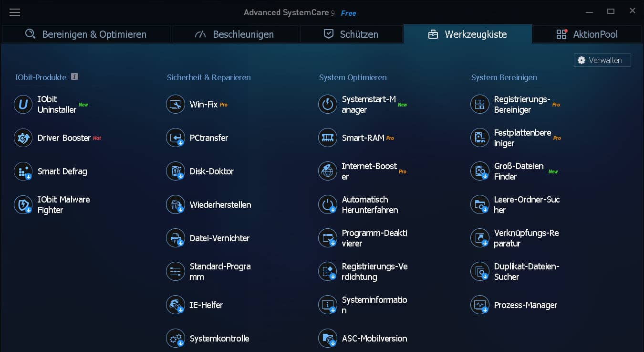Click the Groß-Dateien Finder icon
Image resolution: width=644 pixels, height=352 pixels.
(479, 171)
